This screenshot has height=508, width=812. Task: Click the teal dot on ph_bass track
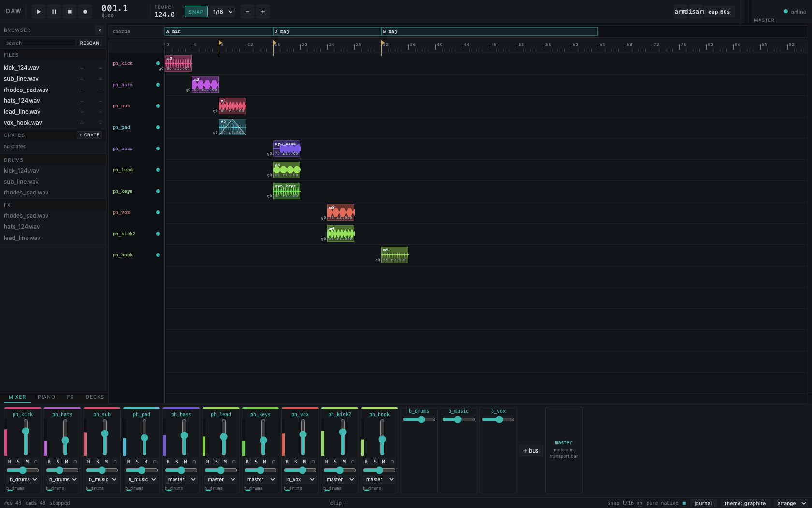[158, 149]
